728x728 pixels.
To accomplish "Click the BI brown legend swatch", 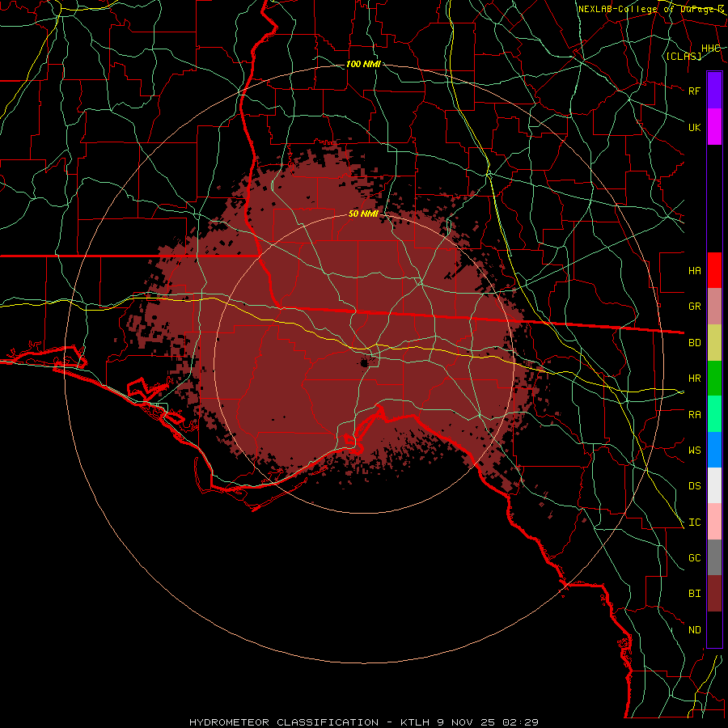I will tap(714, 594).
